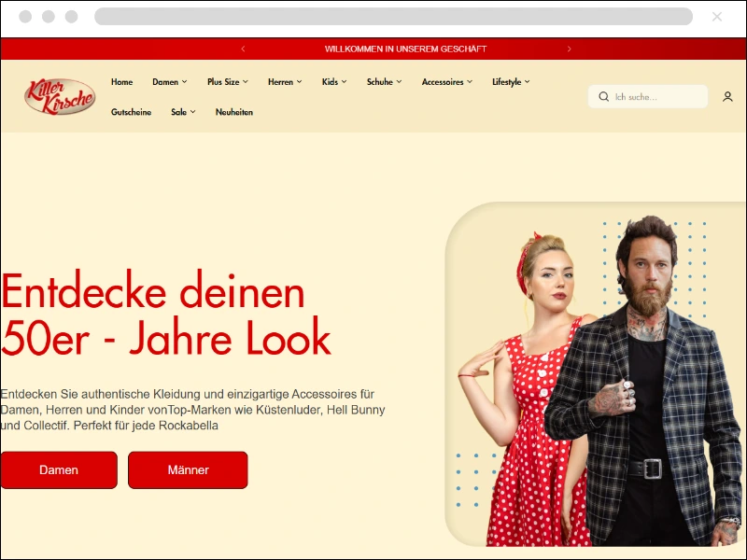Click 'WILLKOMMEN IN UNSEREM GESCHÄFT' banner text
747x560 pixels.
coord(405,49)
